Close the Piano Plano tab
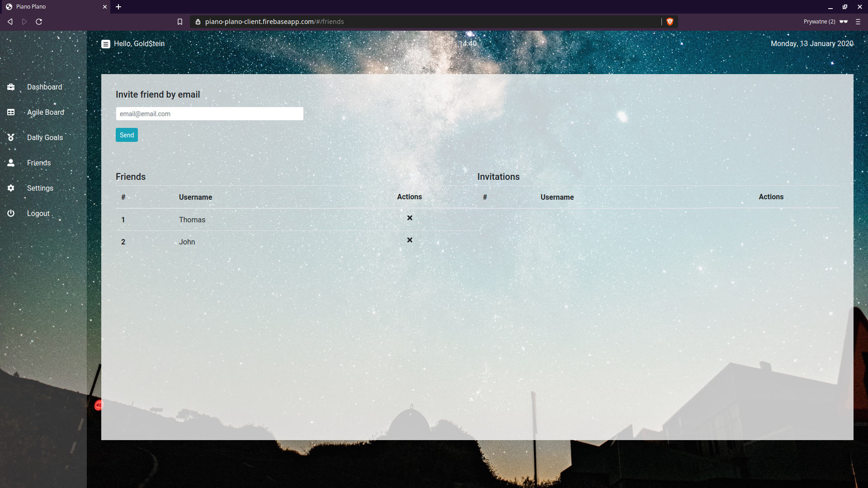Image resolution: width=868 pixels, height=488 pixels. pyautogui.click(x=105, y=7)
